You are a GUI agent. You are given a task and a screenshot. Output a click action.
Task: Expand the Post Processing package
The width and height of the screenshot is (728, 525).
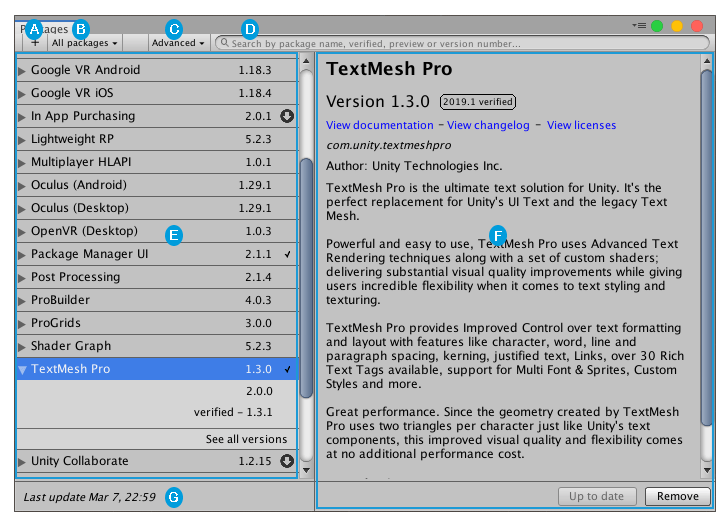21,278
